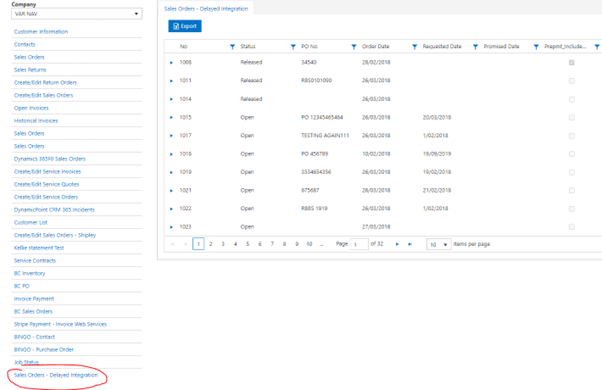The height and width of the screenshot is (390, 602).
Task: Go to next page arrow
Action: [397, 244]
